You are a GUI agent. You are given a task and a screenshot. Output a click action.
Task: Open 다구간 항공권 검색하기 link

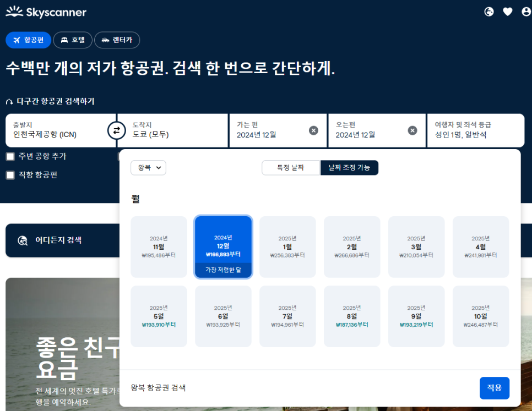(x=50, y=101)
